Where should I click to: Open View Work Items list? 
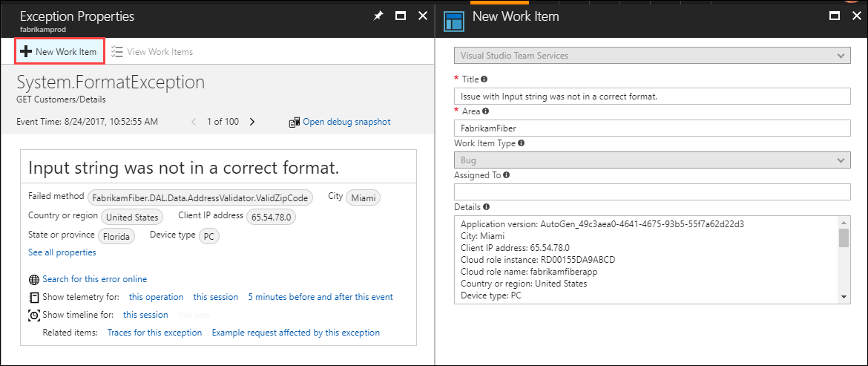(x=152, y=52)
